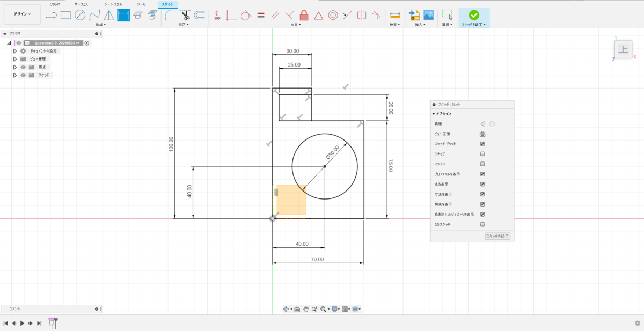The height and width of the screenshot is (331, 644).
Task: Enable the 3D スケッチ checkbox
Action: [482, 224]
